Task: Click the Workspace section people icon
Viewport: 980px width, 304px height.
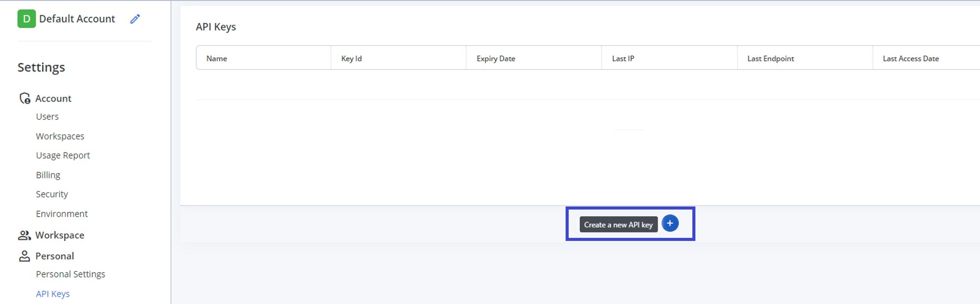Action: point(24,235)
